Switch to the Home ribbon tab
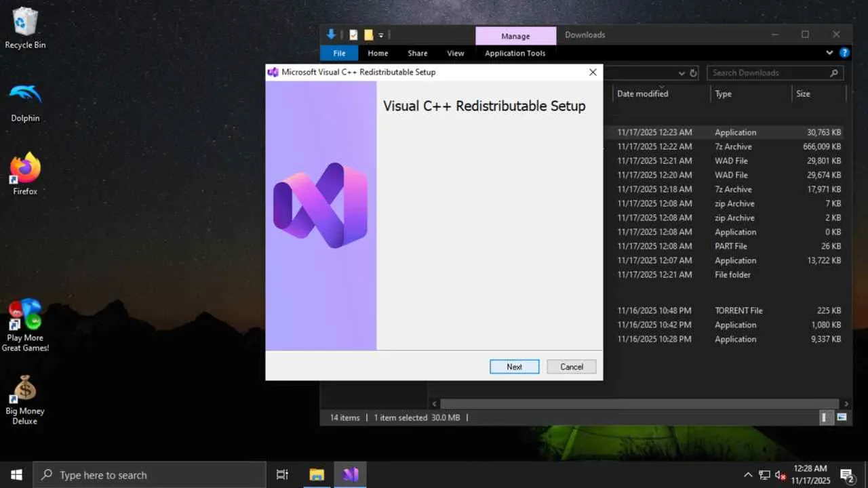 pos(378,53)
